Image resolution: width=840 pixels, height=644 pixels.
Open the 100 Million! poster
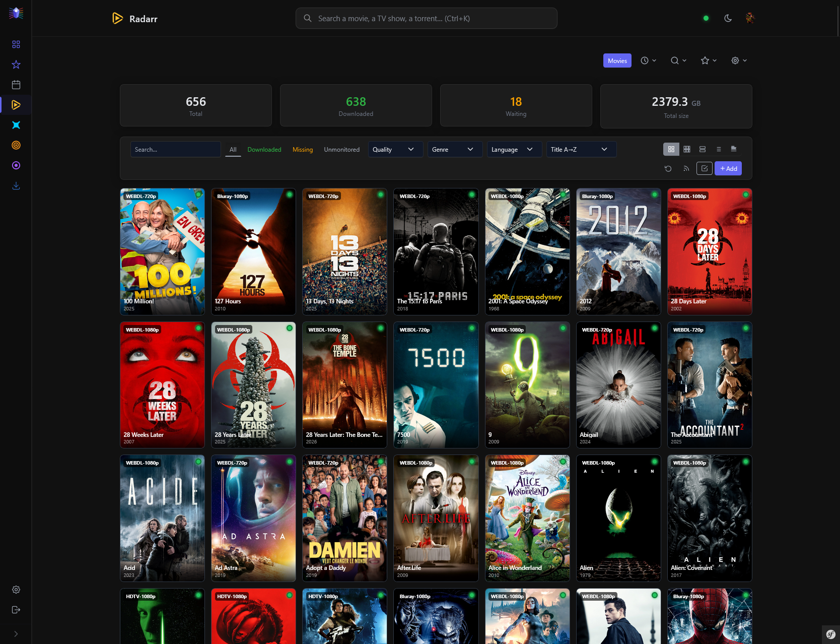(x=162, y=251)
